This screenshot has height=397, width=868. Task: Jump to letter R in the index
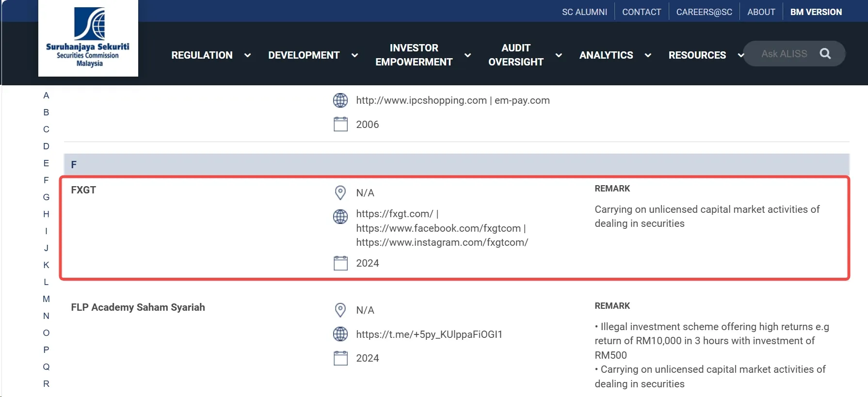pyautogui.click(x=46, y=384)
